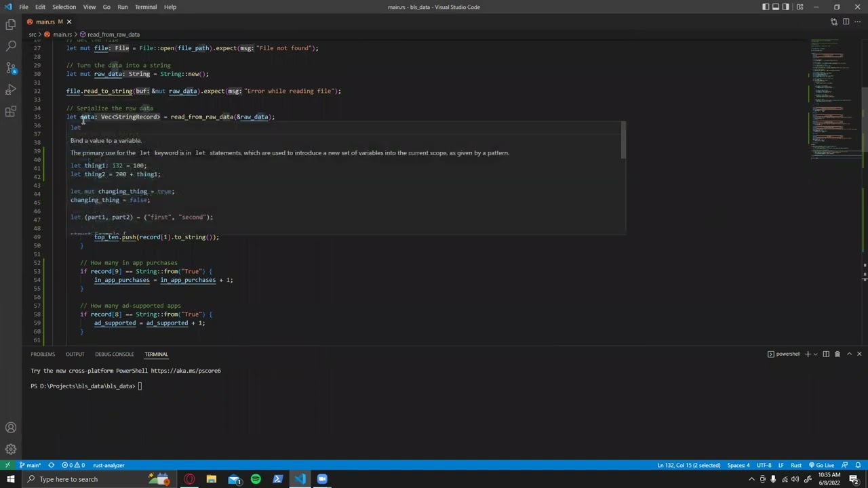Viewport: 868px width, 488px height.
Task: Open the Windows Start button
Action: [x=10, y=479]
